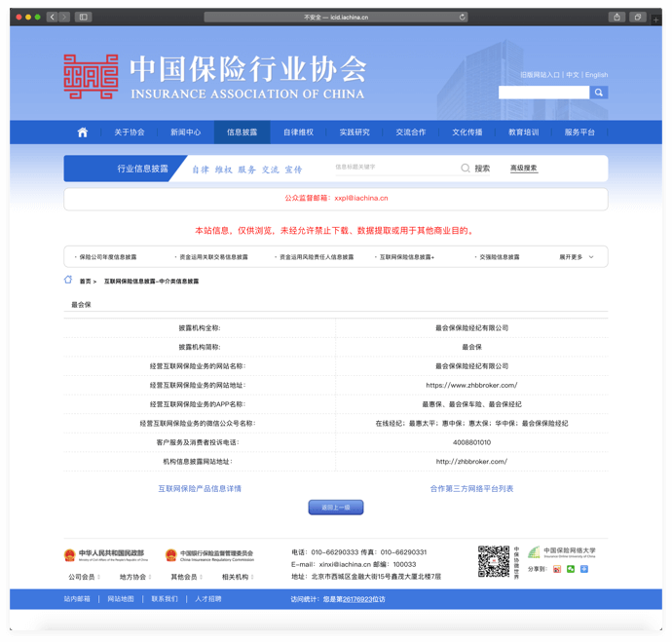The image size is (672, 642).
Task: Click the blue search magnifier button
Action: click(599, 93)
